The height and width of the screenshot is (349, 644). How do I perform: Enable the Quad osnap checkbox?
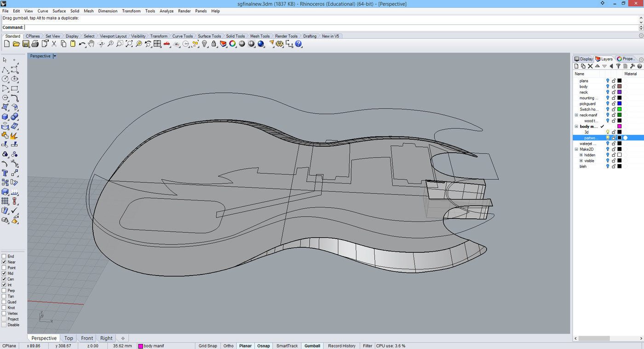pyautogui.click(x=4, y=302)
